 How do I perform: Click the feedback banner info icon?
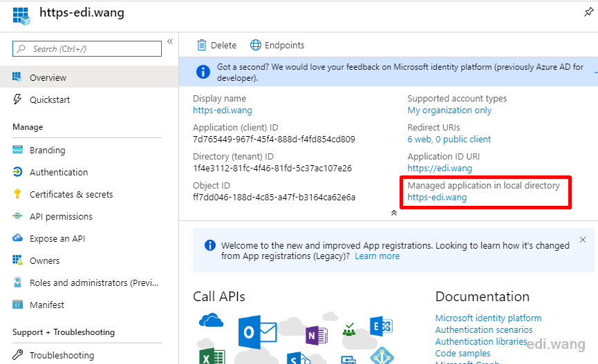[x=203, y=72]
